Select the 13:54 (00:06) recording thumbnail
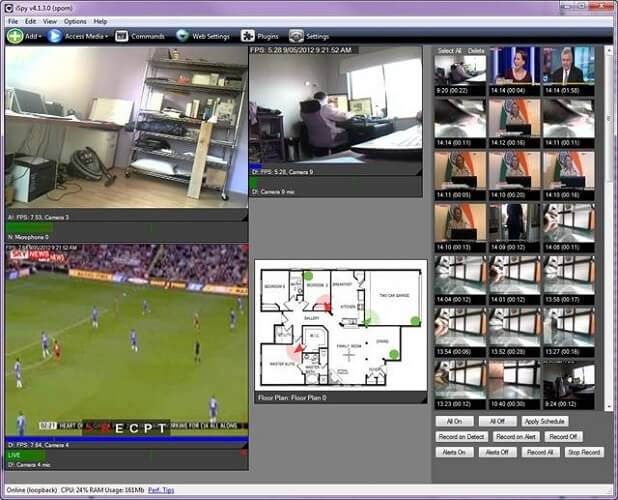This screenshot has height=500, width=618. (x=460, y=333)
